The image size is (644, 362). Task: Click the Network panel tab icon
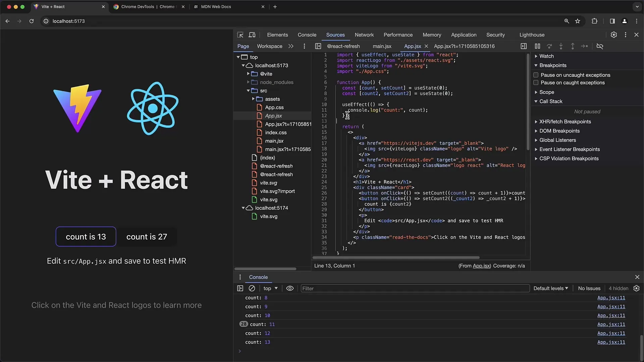tap(364, 35)
